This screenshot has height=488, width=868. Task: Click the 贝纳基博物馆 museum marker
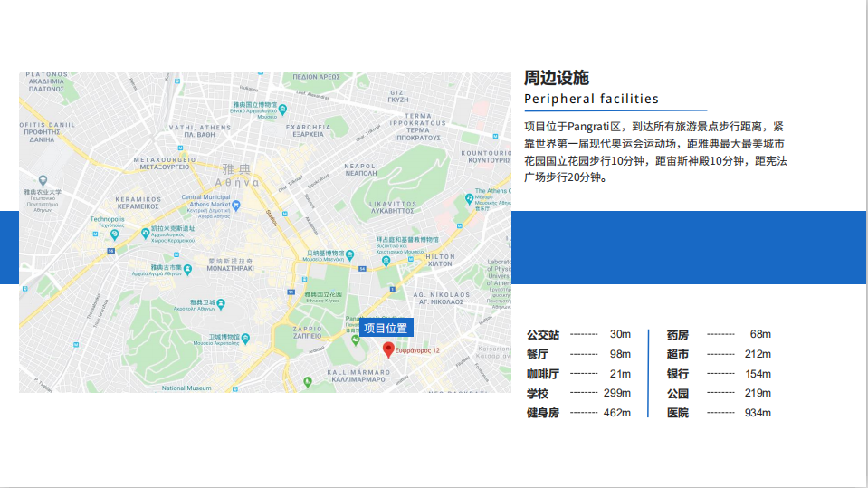[x=348, y=254]
